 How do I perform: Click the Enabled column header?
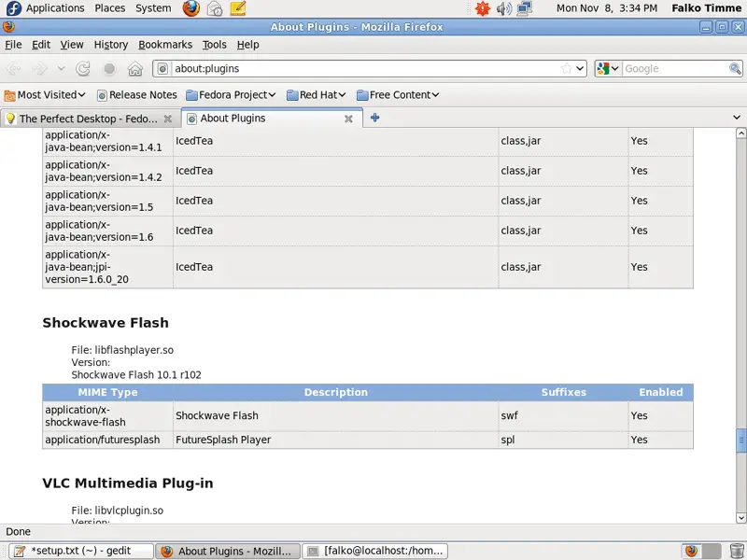pyautogui.click(x=661, y=392)
